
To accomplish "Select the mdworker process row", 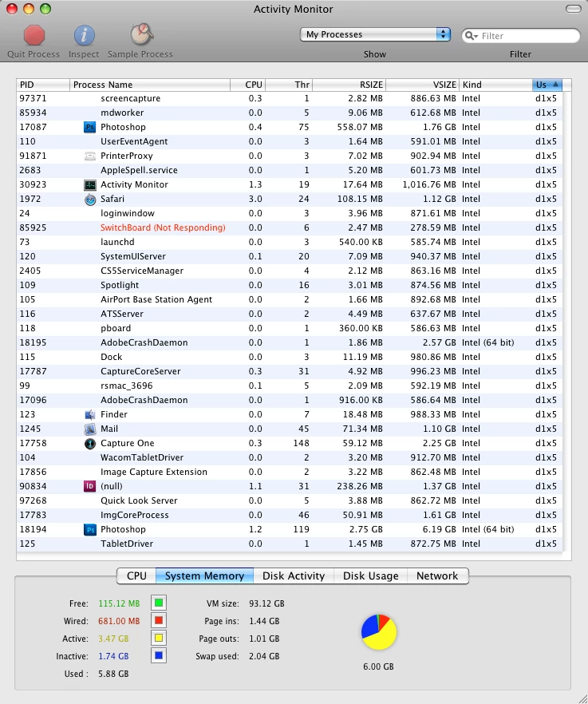I will point(290,113).
